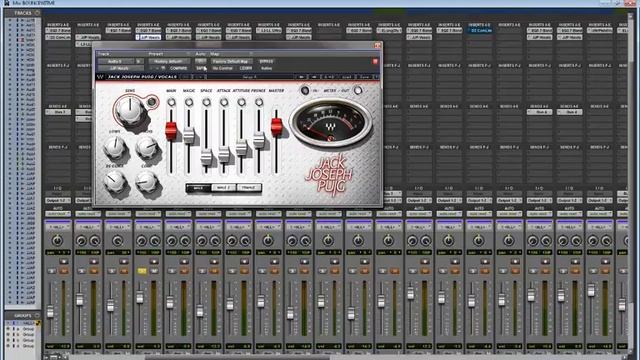Click the record enable button on leftmost channel
The height and width of the screenshot is (360, 640).
64,261
